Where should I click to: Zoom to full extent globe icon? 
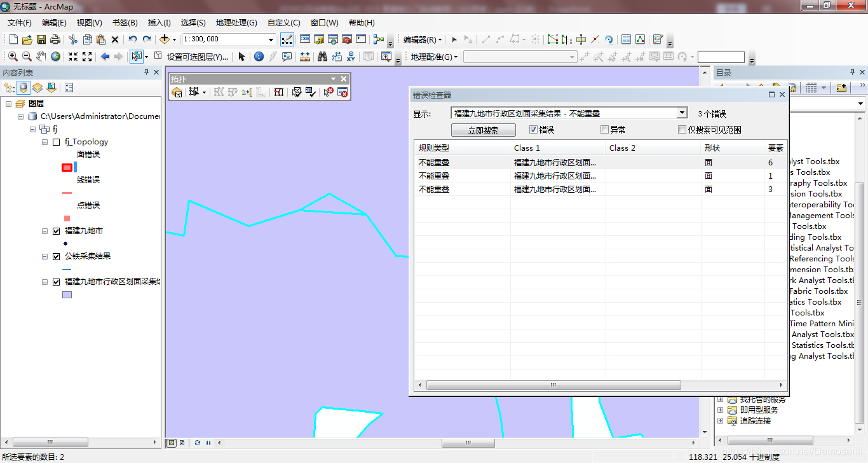[56, 57]
